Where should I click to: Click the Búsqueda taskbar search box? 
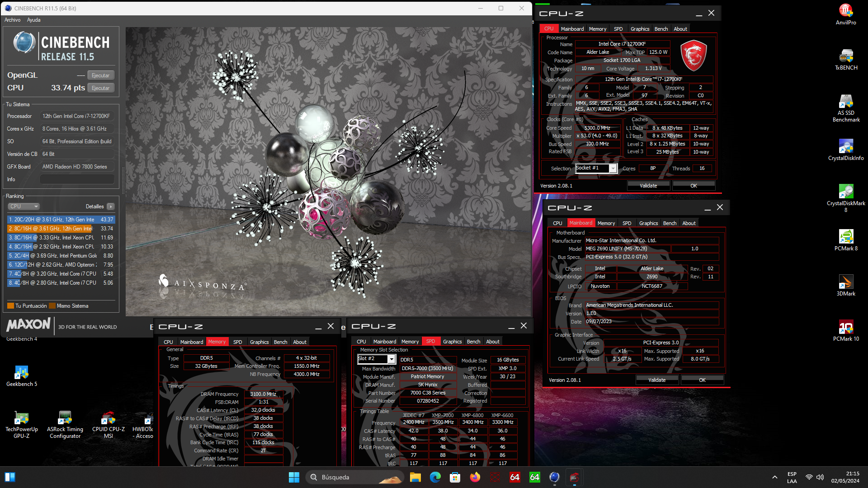[354, 477]
